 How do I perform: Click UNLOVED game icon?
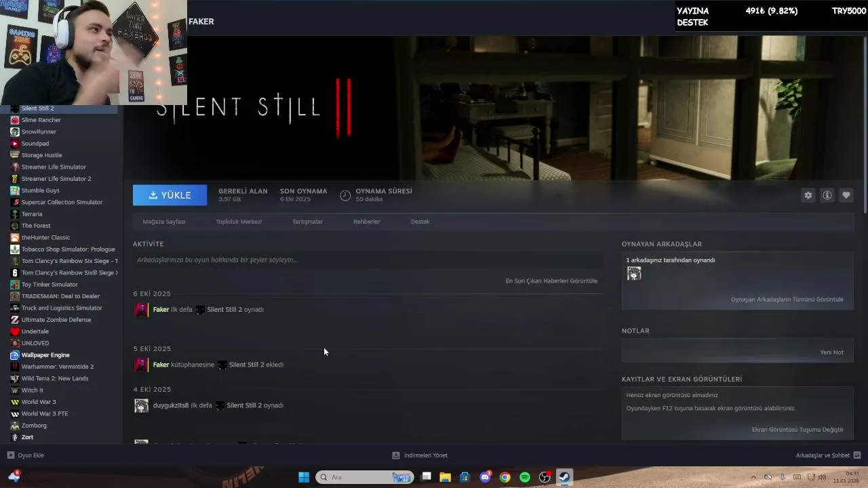15,343
